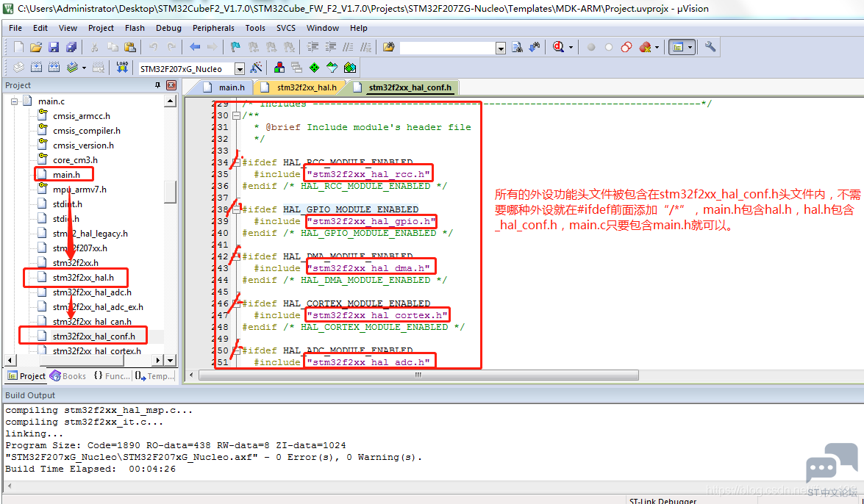Open the Peripherals menu

213,27
